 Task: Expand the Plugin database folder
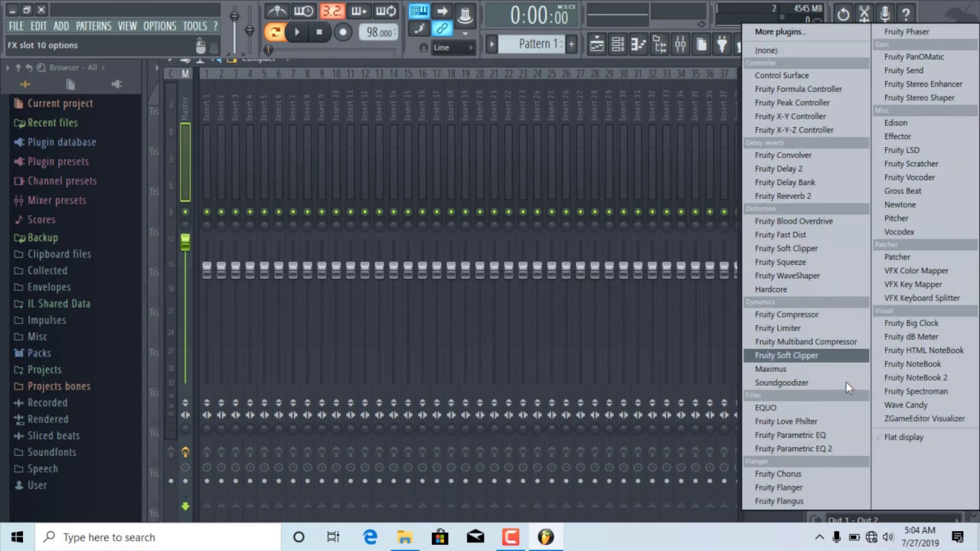[x=61, y=142]
